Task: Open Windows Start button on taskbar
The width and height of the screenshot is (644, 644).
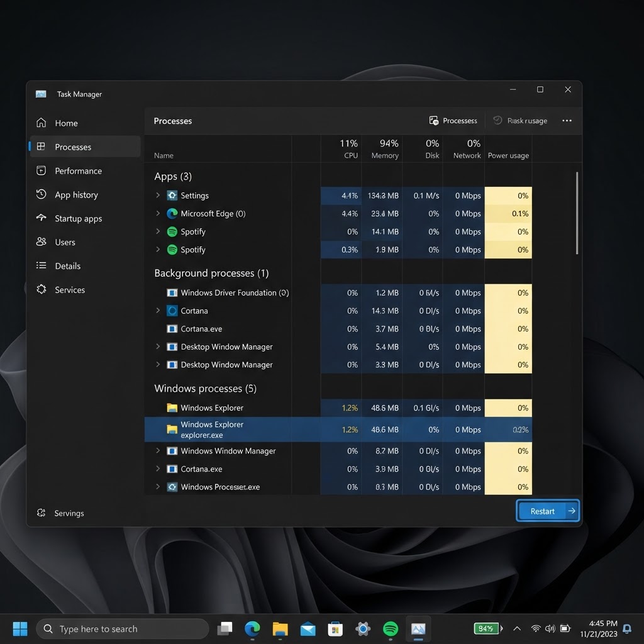Action: click(x=20, y=628)
